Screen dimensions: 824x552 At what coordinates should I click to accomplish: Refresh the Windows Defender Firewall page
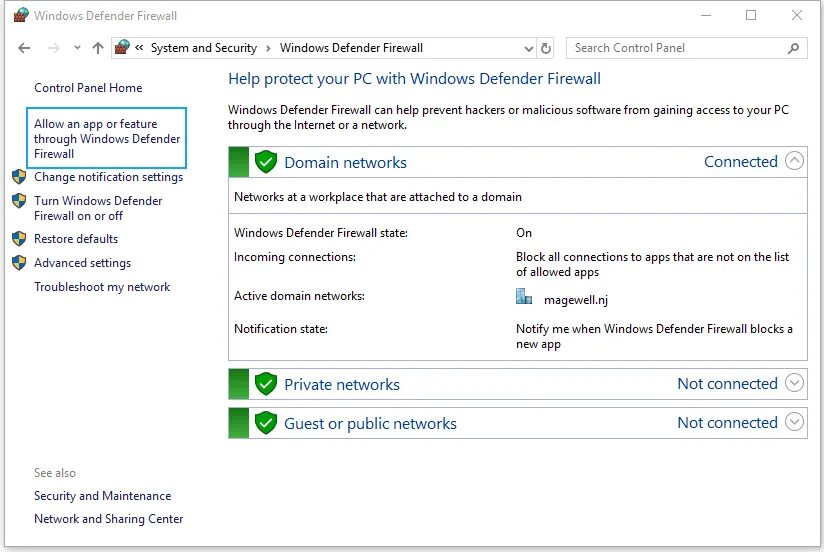click(x=546, y=48)
